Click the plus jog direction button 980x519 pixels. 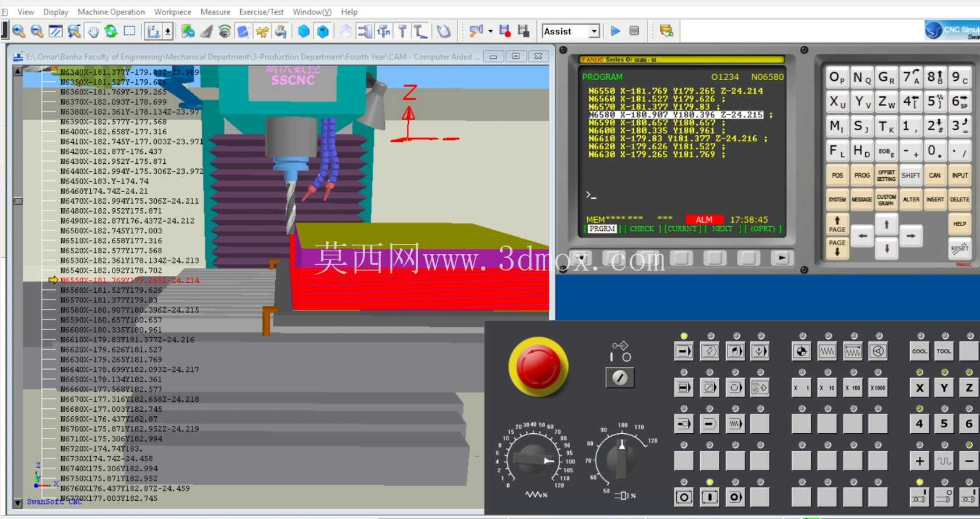[919, 461]
